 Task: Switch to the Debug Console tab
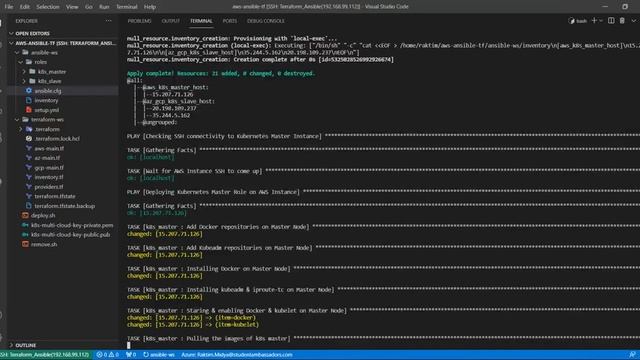266,21
